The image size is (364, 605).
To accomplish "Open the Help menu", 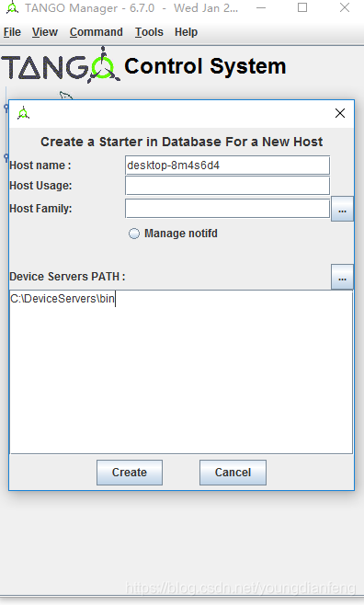I will [186, 32].
